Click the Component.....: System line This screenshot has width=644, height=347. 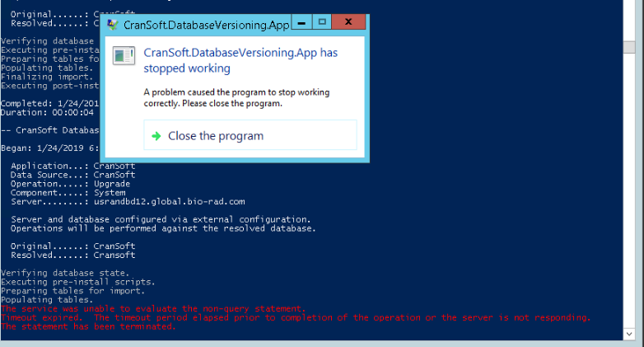pos(68,193)
